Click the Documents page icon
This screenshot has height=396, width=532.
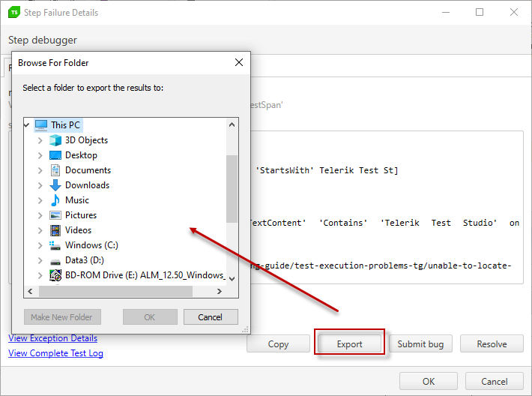[55, 170]
